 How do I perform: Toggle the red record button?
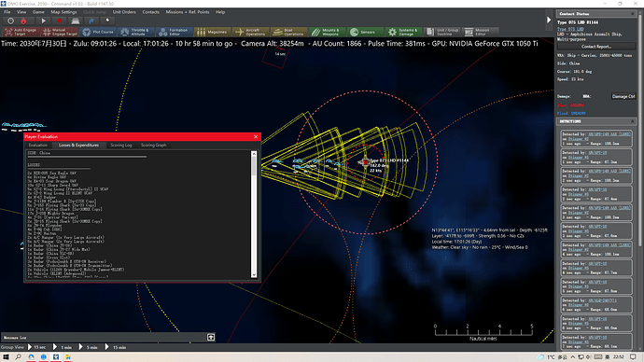tap(59, 21)
